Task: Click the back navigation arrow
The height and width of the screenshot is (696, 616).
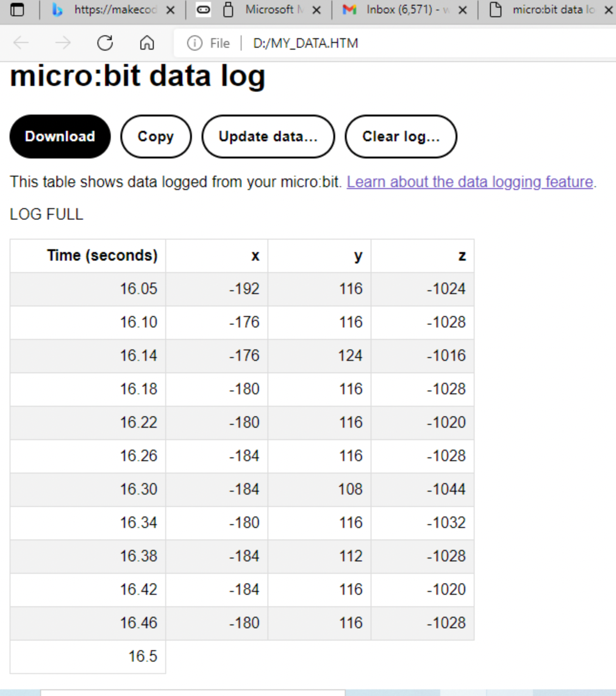Action: [21, 43]
